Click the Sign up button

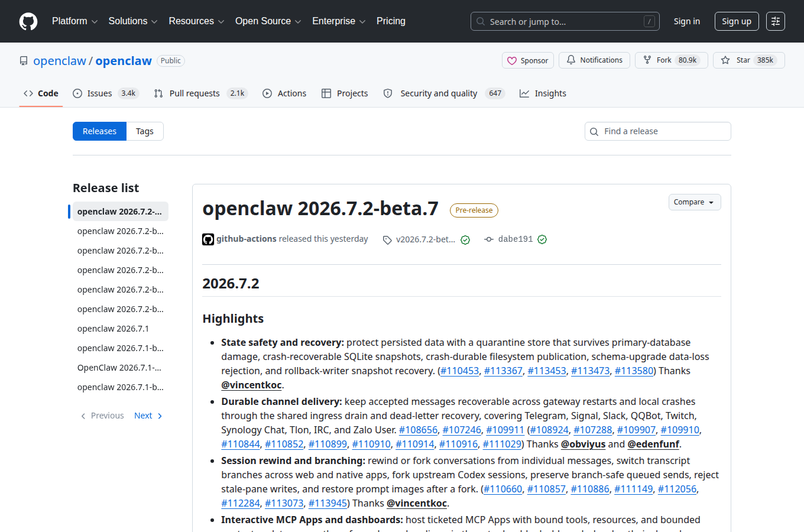[737, 21]
